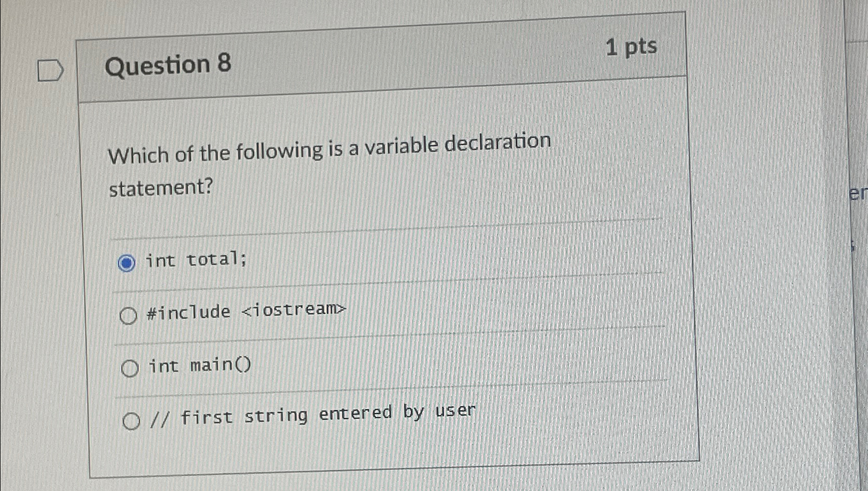Click the arrow-shaped question marker on the left
The width and height of the screenshot is (868, 491).
click(x=50, y=70)
